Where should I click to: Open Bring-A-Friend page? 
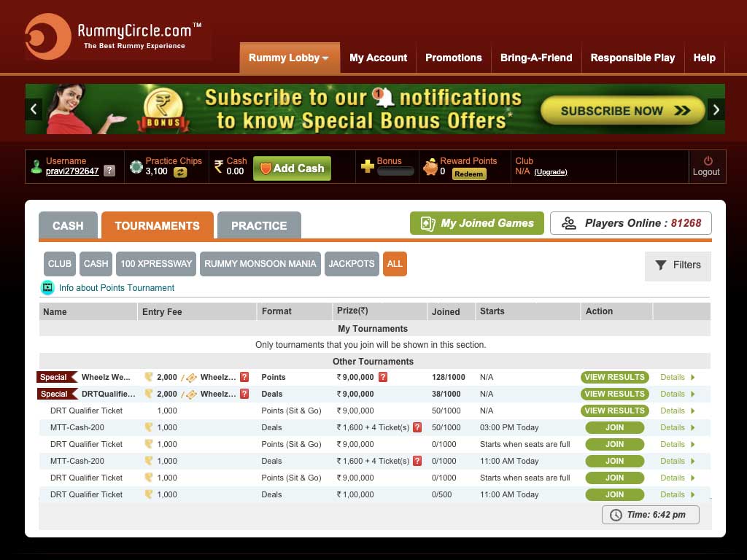pos(536,58)
